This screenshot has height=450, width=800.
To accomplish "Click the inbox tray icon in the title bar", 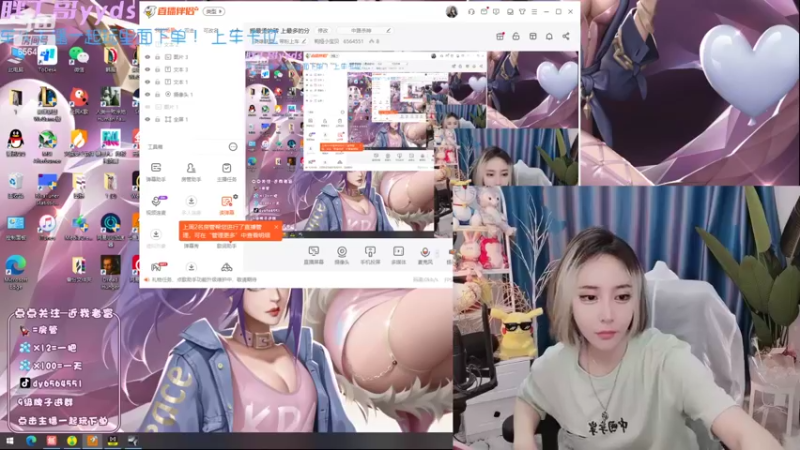I will pyautogui.click(x=510, y=11).
